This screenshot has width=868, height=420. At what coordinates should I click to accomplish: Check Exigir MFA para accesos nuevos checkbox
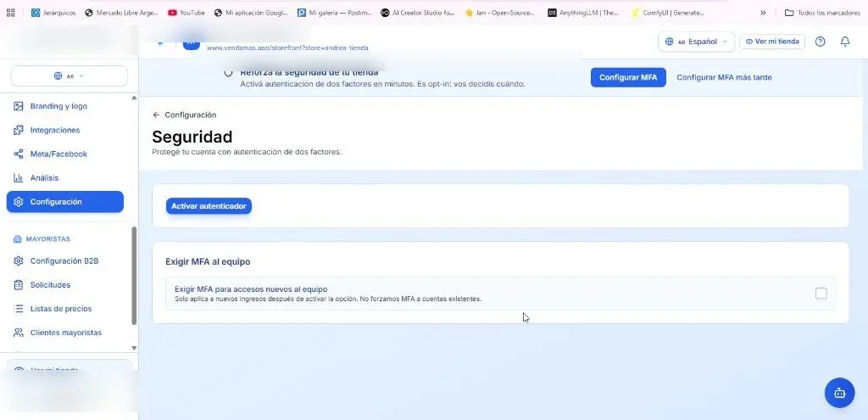pyautogui.click(x=821, y=294)
